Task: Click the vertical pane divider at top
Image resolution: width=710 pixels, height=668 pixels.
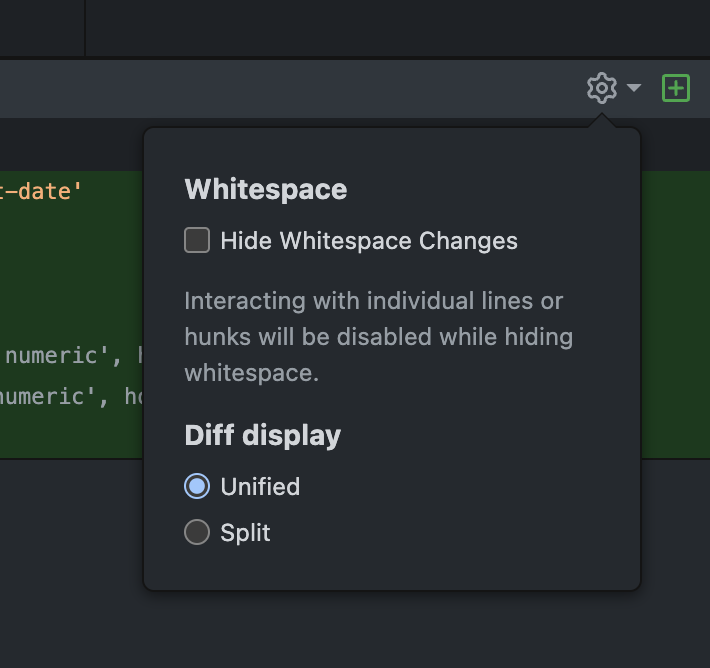Action: [85, 28]
